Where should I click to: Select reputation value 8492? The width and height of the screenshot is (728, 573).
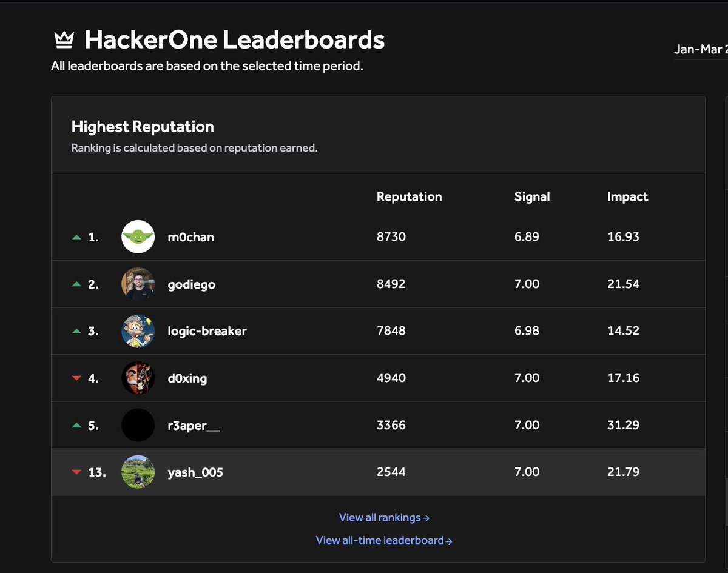pos(391,284)
